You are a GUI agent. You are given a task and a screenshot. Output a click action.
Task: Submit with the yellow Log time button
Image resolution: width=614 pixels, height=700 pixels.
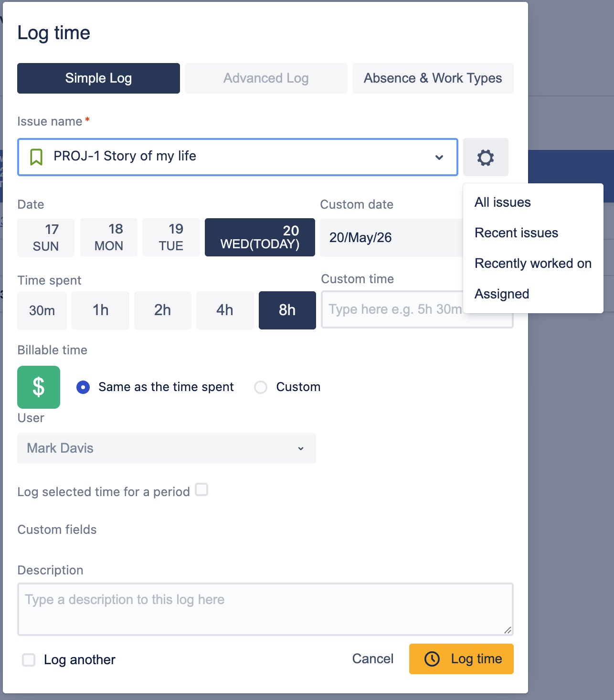tap(461, 659)
